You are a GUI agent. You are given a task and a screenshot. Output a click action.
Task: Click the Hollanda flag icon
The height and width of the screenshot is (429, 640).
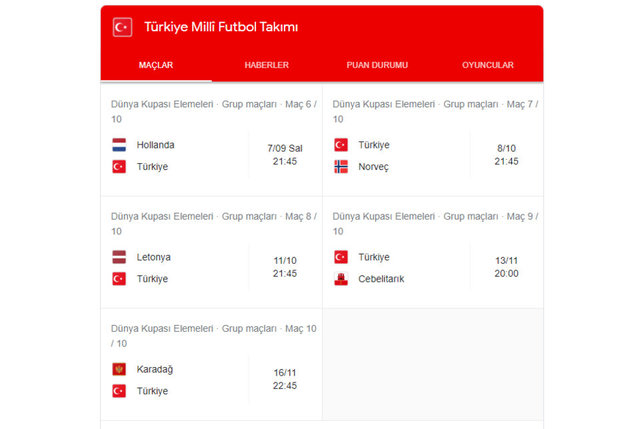(119, 144)
